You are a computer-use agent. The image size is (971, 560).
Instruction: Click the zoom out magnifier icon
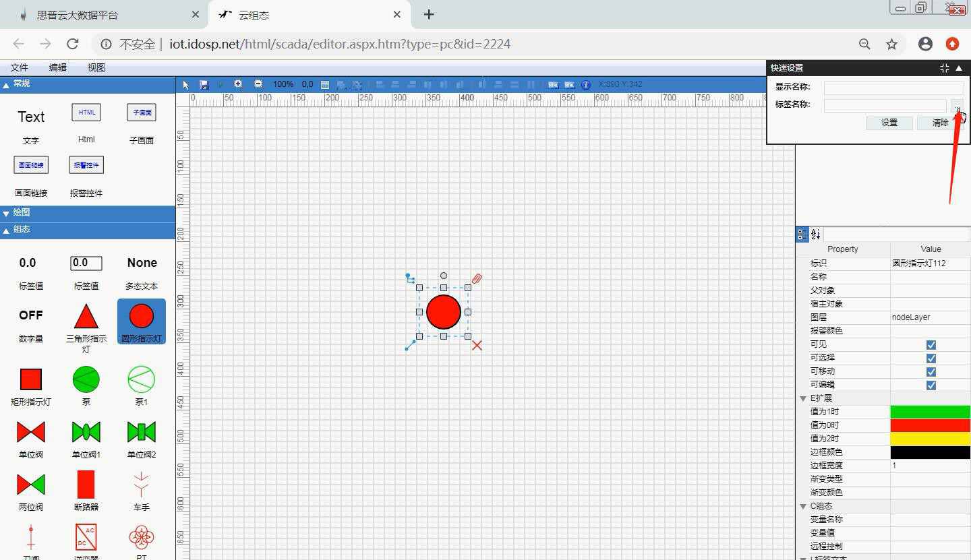(x=258, y=84)
